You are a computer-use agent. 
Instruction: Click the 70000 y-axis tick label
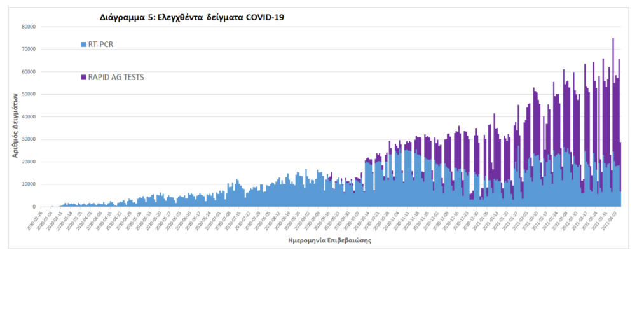click(x=28, y=49)
